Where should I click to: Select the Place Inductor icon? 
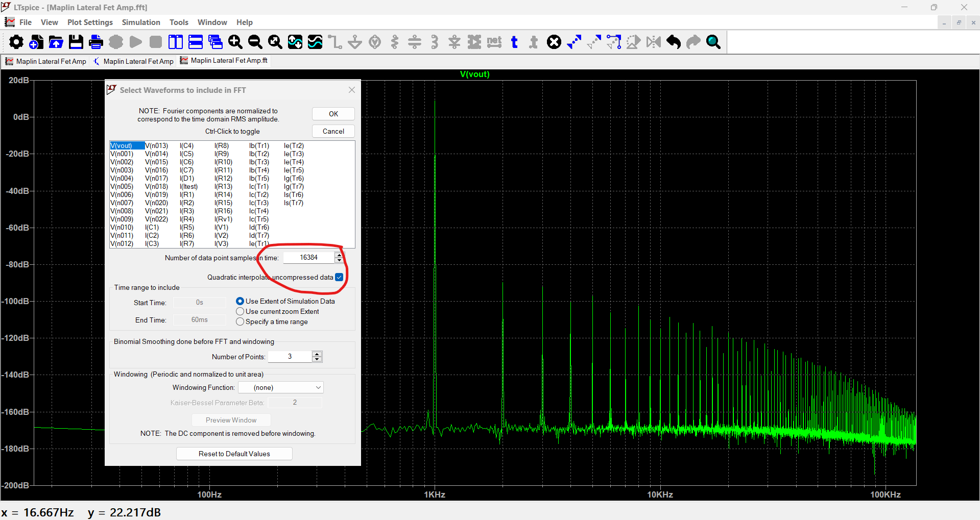435,42
